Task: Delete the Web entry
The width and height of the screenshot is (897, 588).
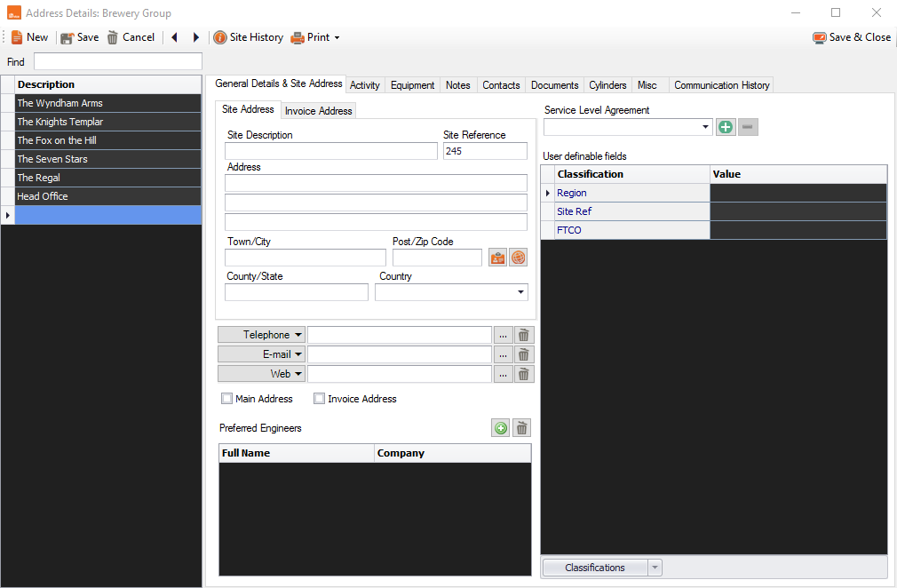Action: [x=523, y=374]
